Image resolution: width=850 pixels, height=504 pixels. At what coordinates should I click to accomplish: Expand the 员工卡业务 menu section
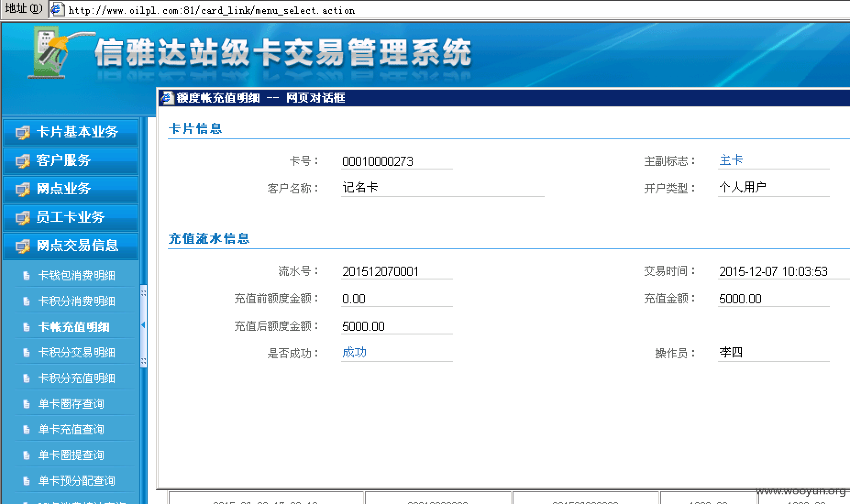point(71,218)
